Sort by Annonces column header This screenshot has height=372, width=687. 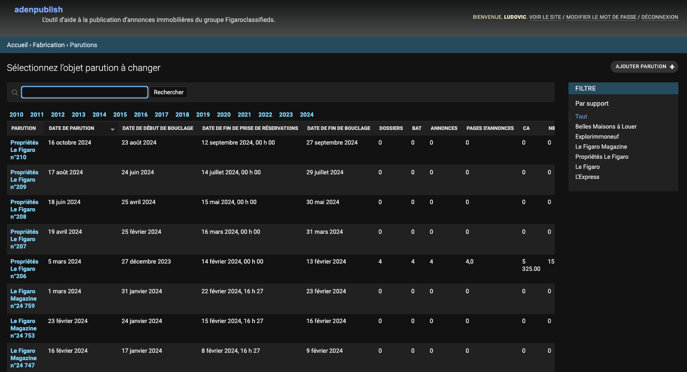(x=444, y=128)
